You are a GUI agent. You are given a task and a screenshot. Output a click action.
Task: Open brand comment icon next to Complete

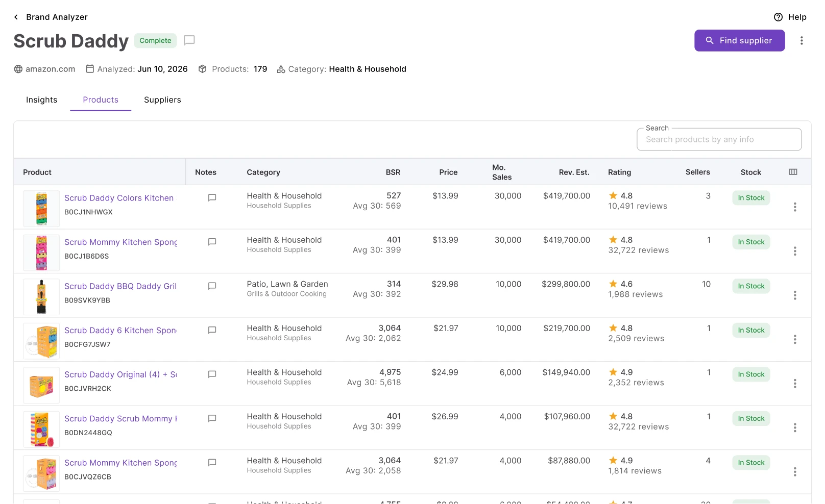(x=189, y=40)
